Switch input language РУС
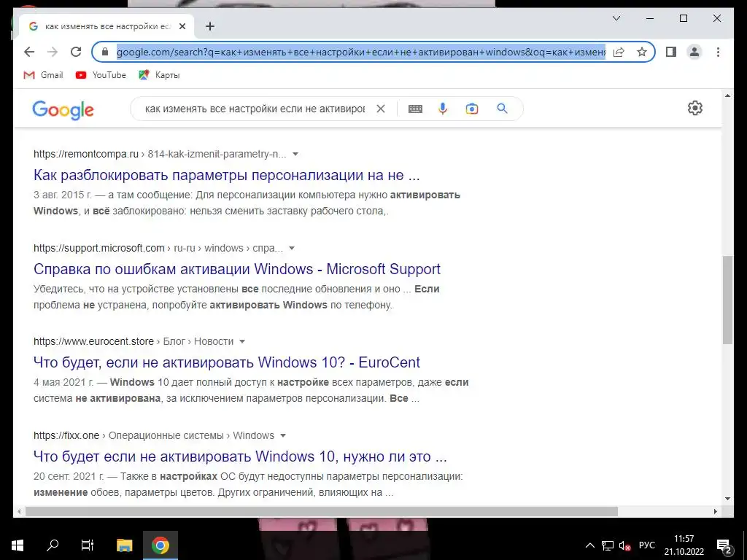The image size is (747, 560). tap(647, 545)
